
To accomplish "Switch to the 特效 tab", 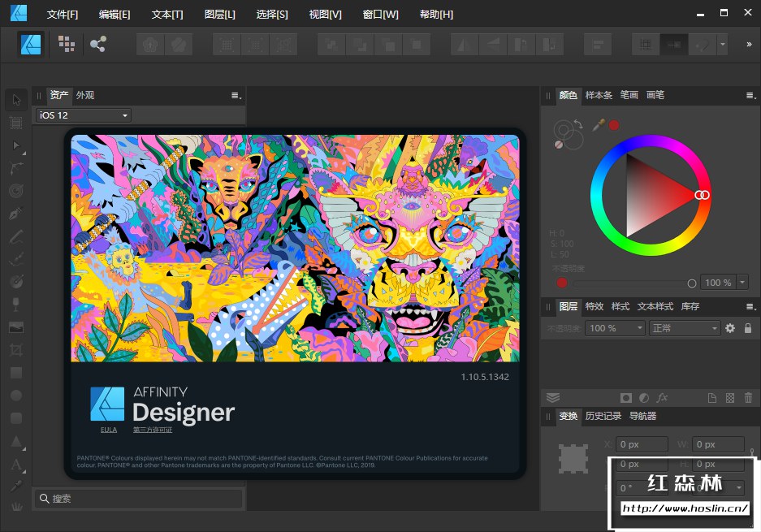I will pos(594,306).
